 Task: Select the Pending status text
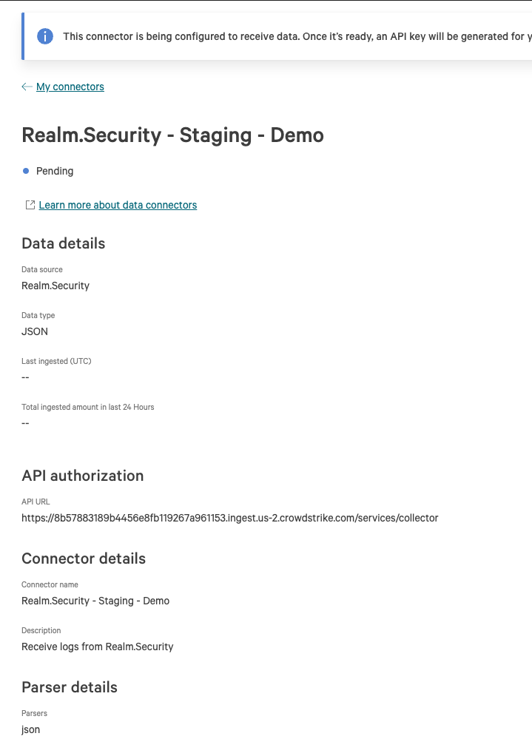pyautogui.click(x=55, y=171)
